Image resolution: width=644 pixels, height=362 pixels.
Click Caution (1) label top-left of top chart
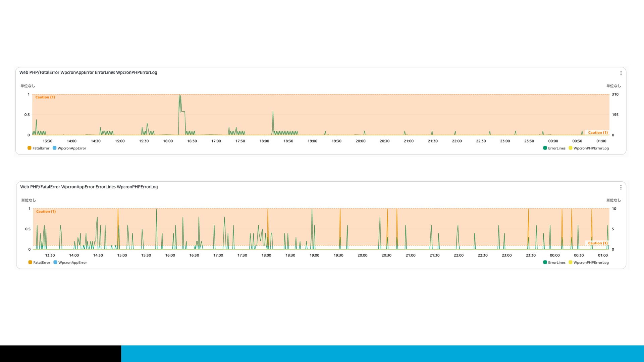click(45, 97)
